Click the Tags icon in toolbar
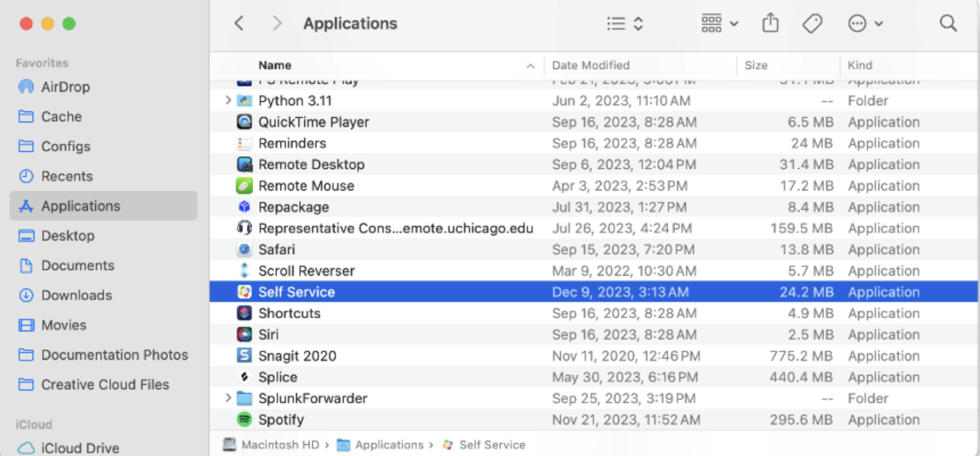Viewport: 980px width, 456px height. (812, 23)
